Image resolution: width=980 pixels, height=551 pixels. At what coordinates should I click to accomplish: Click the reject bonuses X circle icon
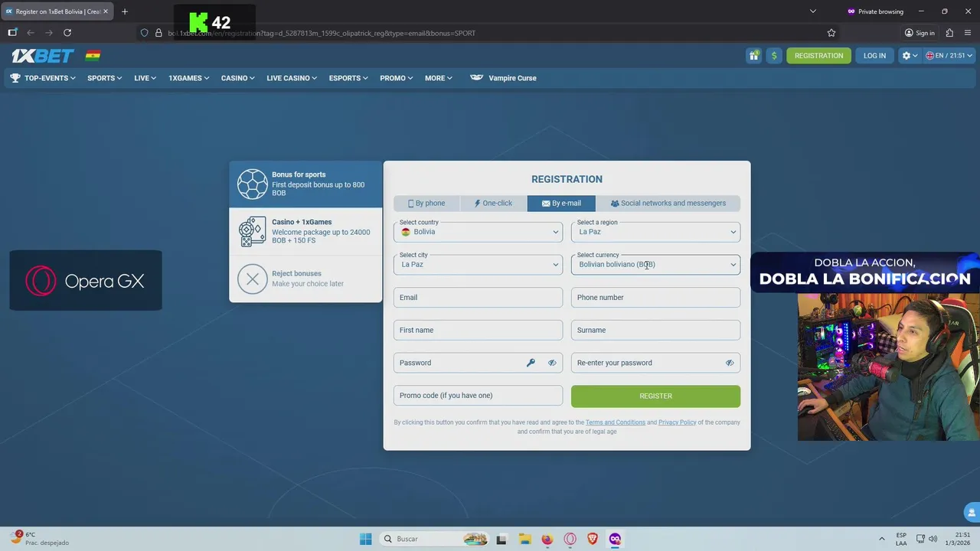click(x=252, y=279)
